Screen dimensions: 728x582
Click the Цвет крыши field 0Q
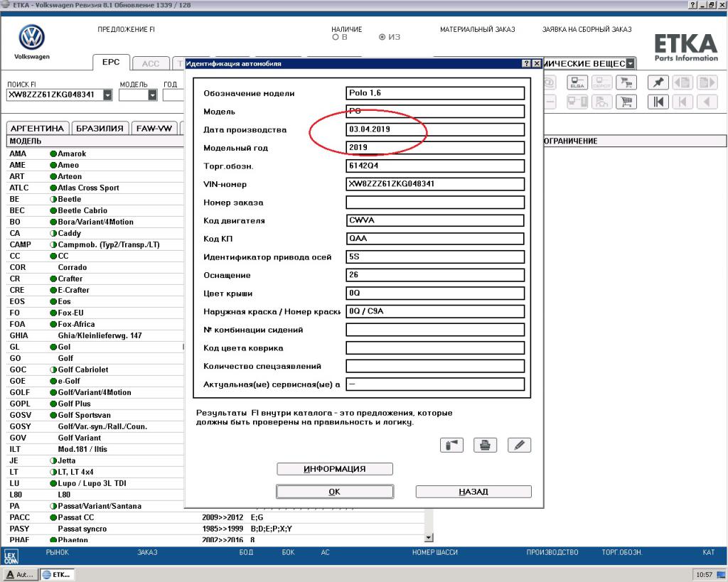[x=435, y=293]
